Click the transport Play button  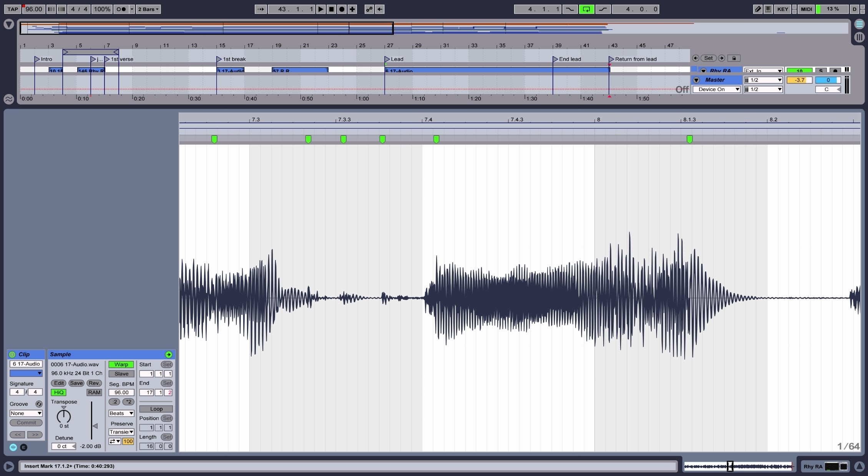[321, 9]
